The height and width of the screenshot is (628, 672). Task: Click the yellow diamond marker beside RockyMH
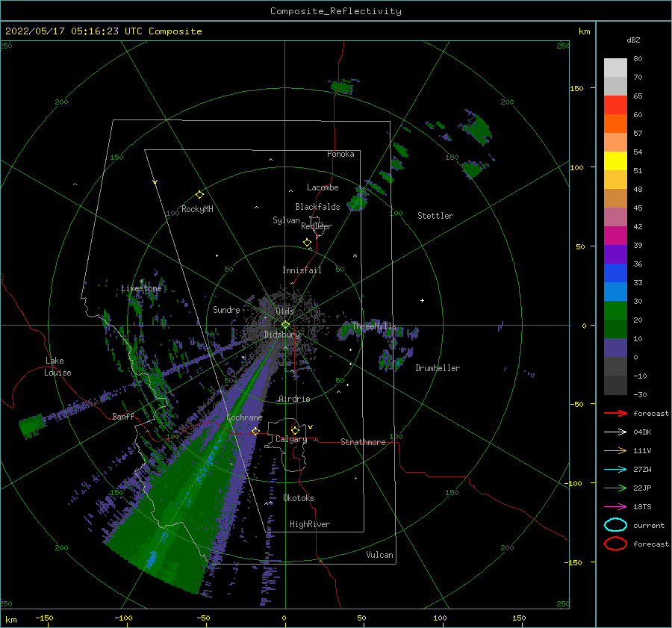(199, 195)
